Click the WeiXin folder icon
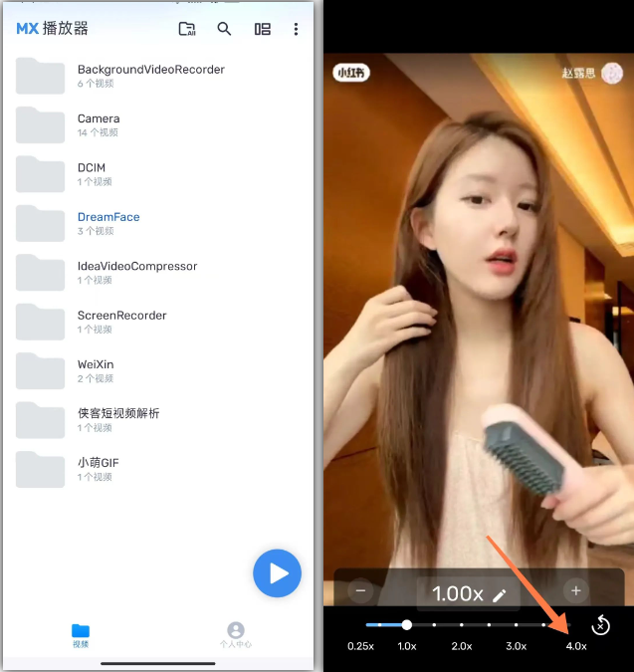634x672 pixels. tap(40, 371)
